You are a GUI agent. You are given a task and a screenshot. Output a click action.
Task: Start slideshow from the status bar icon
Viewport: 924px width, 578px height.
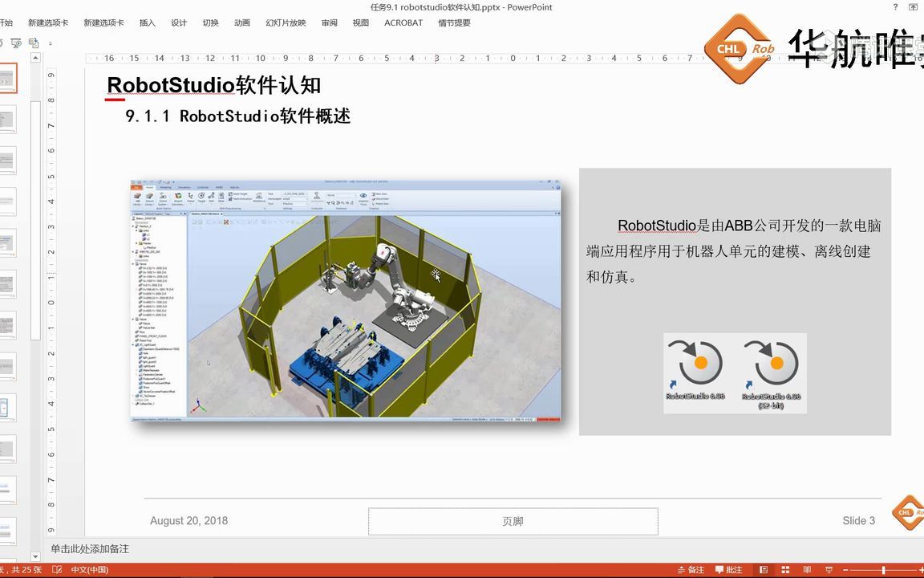829,568
